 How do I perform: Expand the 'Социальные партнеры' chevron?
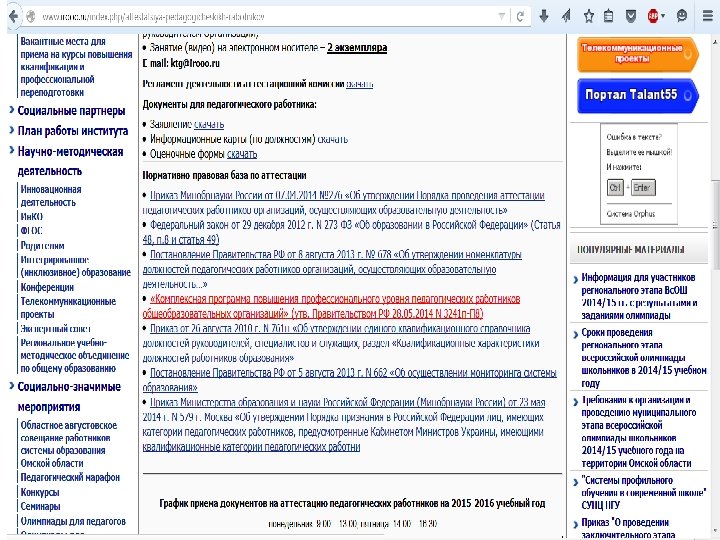(x=11, y=110)
